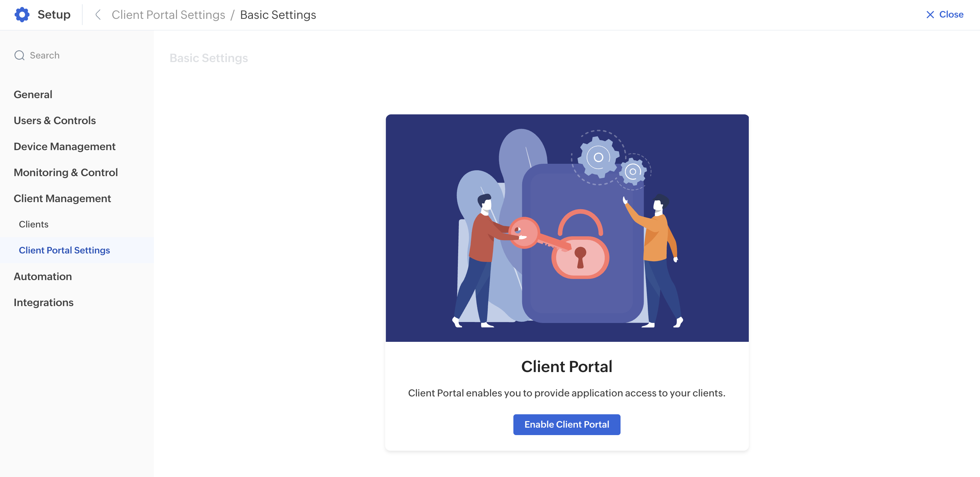The image size is (980, 477).
Task: Expand the Users & Controls section
Action: tap(55, 121)
